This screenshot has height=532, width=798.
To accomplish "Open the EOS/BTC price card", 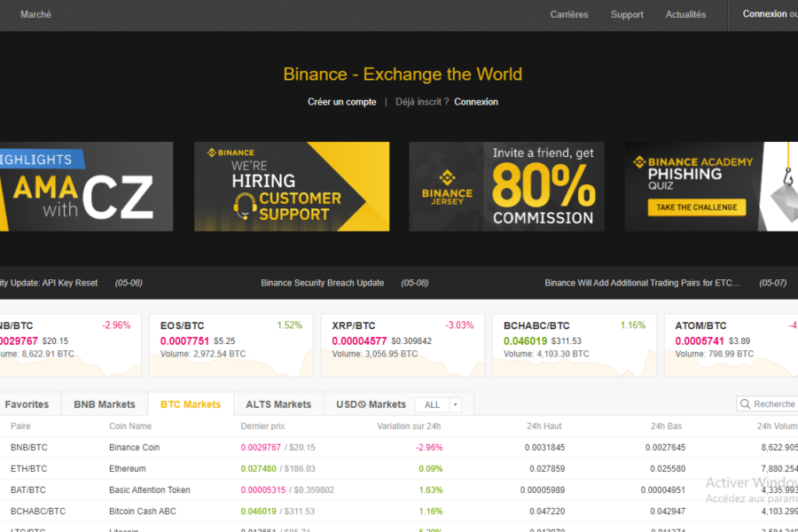I will pos(231,345).
